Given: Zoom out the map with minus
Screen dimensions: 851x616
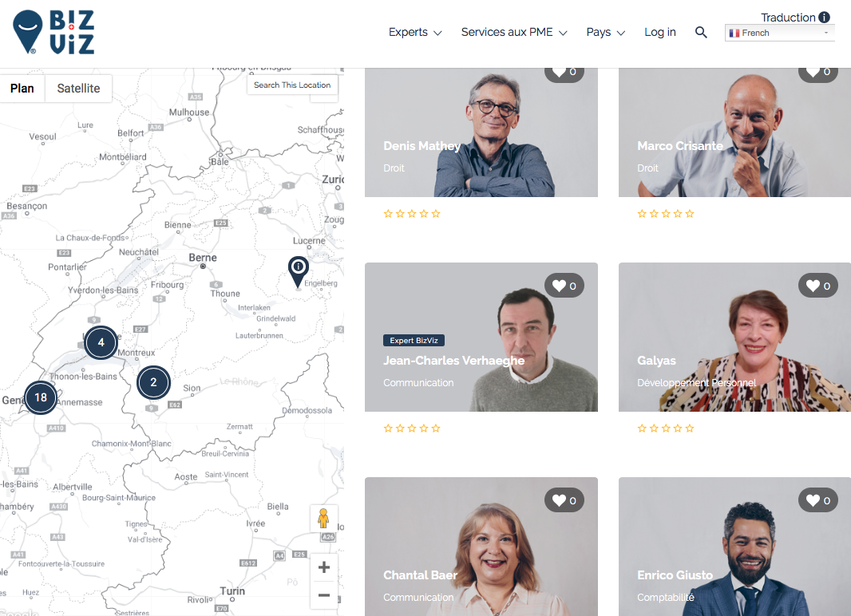Looking at the screenshot, I should [x=324, y=594].
